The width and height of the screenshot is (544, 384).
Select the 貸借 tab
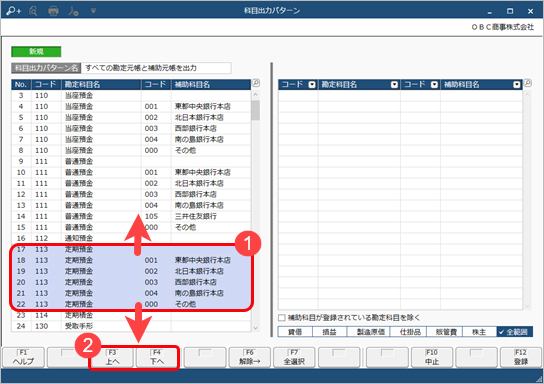click(x=295, y=332)
